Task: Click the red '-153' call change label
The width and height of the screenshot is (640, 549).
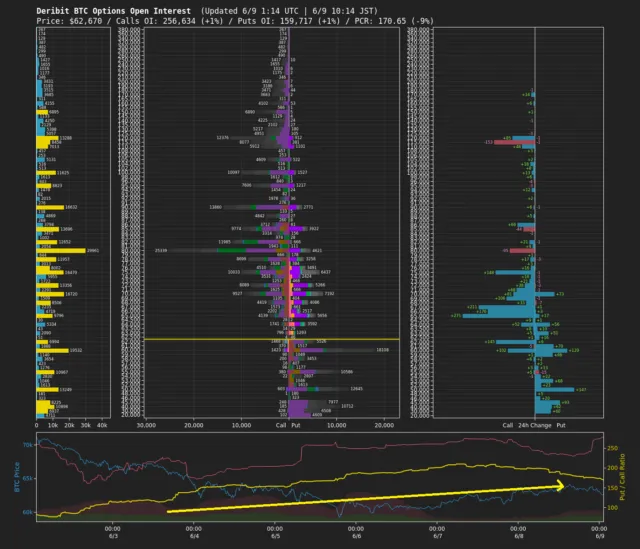Action: [488, 142]
